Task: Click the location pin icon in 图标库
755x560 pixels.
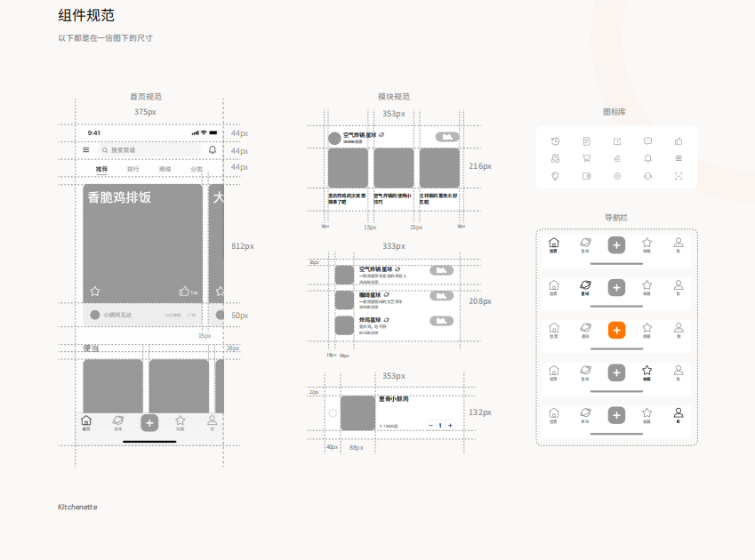Action: point(555,176)
